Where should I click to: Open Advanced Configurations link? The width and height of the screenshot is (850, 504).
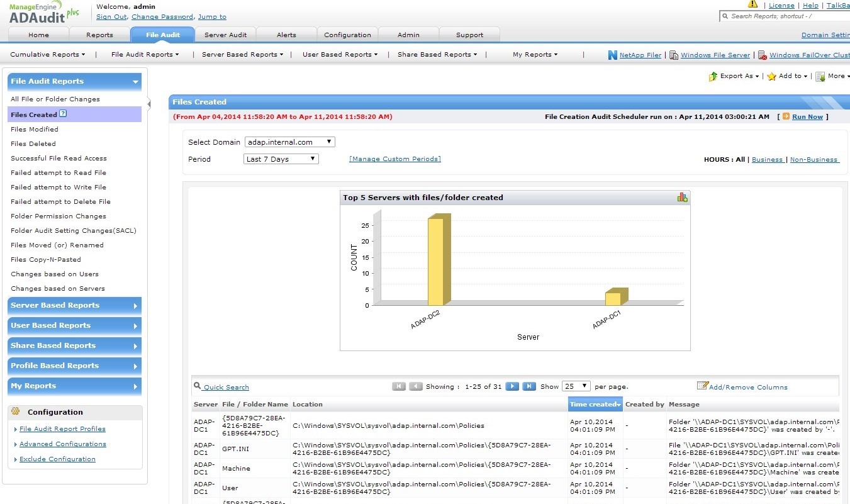point(63,444)
